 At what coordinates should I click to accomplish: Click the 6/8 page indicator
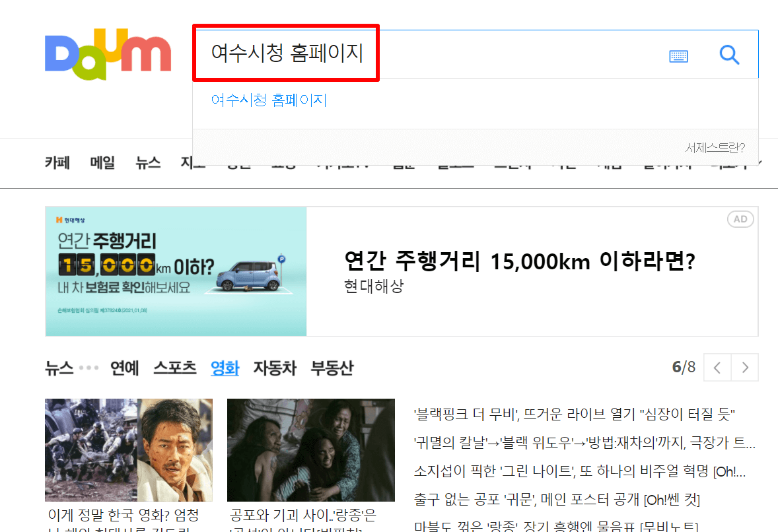tap(684, 368)
